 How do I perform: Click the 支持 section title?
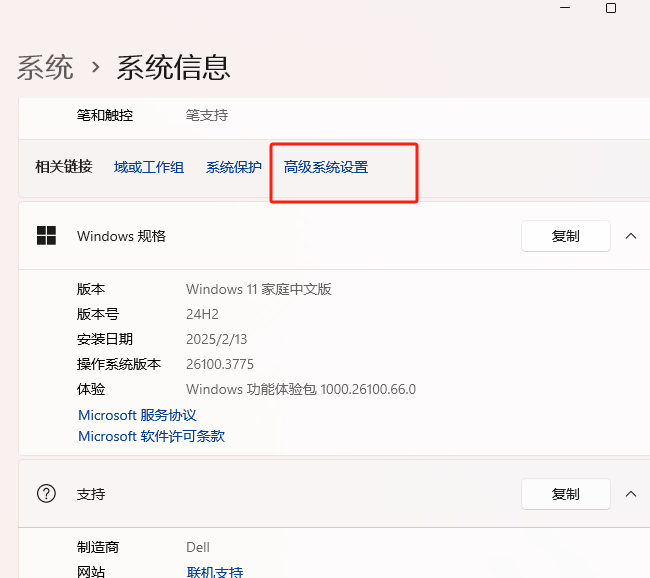(91, 494)
